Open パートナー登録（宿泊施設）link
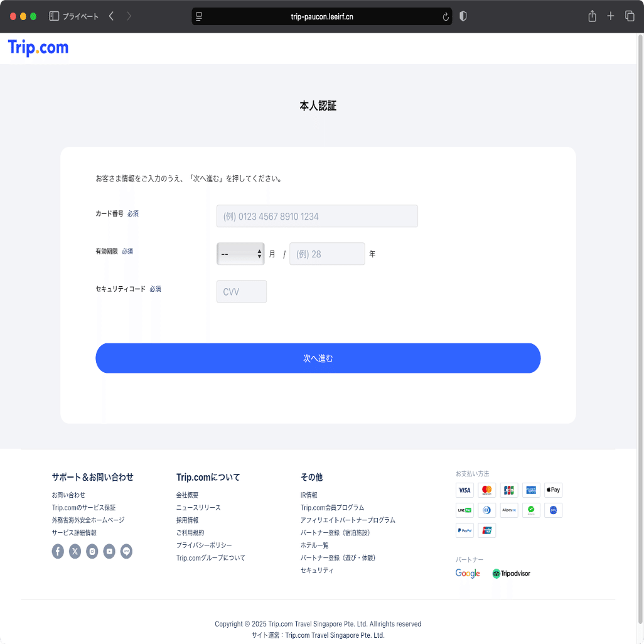 (335, 533)
